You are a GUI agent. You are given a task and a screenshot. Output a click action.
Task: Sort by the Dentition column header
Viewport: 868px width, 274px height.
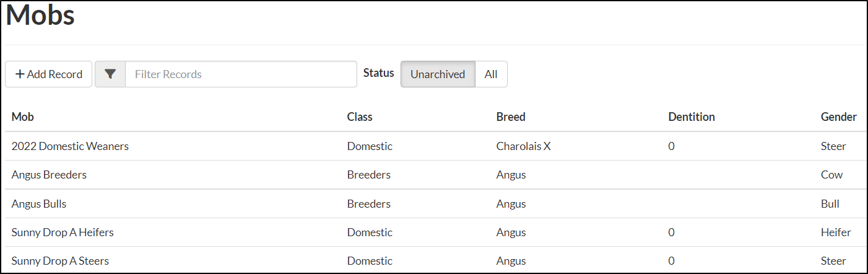pyautogui.click(x=692, y=117)
